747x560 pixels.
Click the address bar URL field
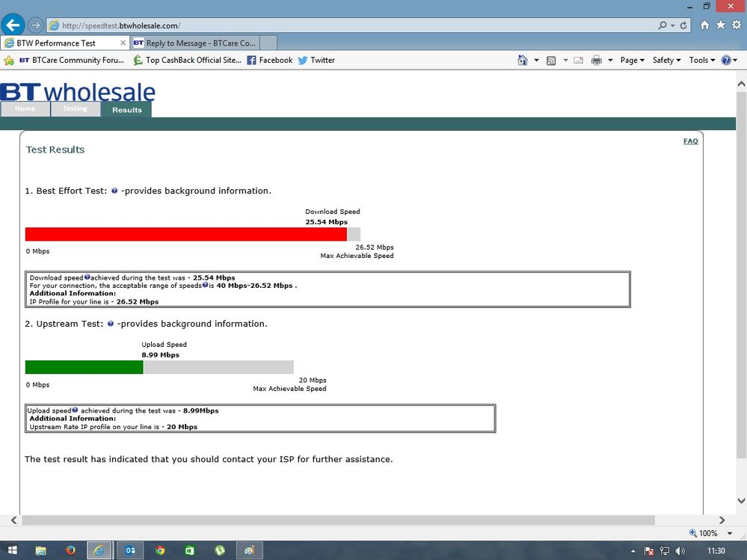point(352,25)
